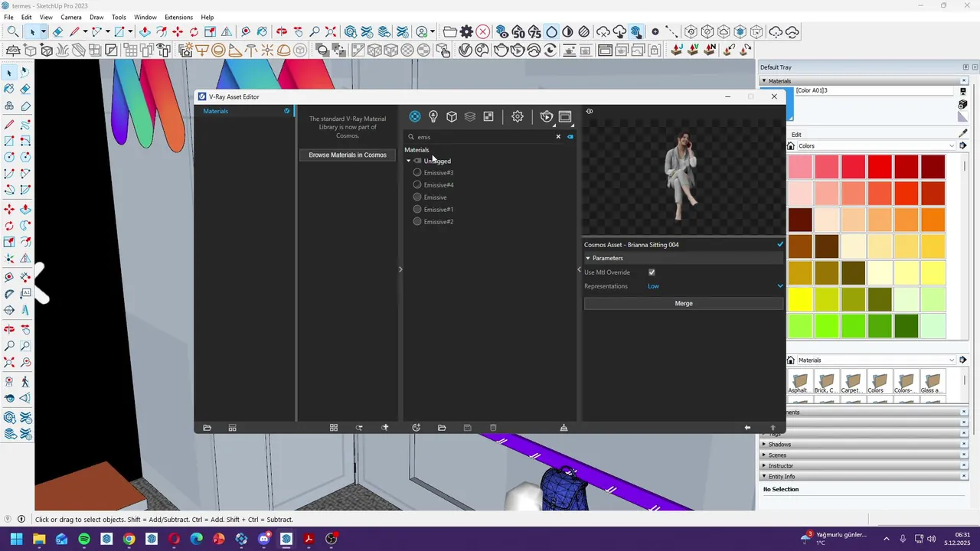Select the Emissive#1 material entry
The height and width of the screenshot is (551, 980).
click(x=439, y=210)
